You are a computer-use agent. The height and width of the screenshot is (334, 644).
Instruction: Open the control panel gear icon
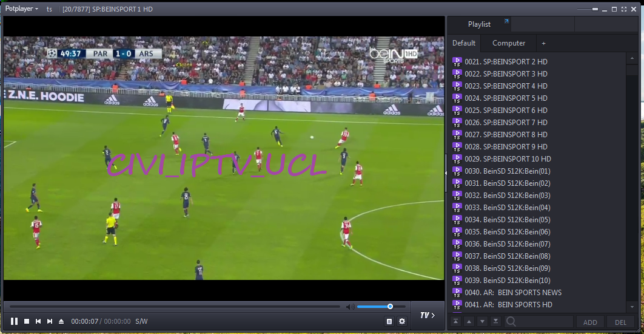(401, 321)
